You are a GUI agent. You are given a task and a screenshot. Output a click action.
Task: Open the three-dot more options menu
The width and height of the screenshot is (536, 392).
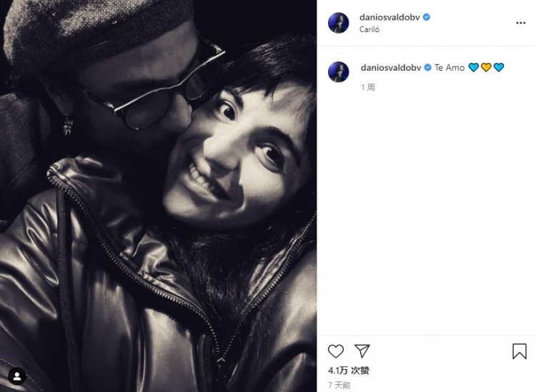click(x=520, y=23)
